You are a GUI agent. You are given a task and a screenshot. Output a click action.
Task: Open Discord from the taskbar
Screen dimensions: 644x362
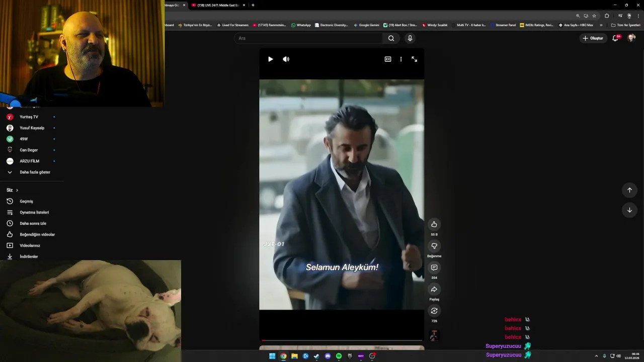328,356
